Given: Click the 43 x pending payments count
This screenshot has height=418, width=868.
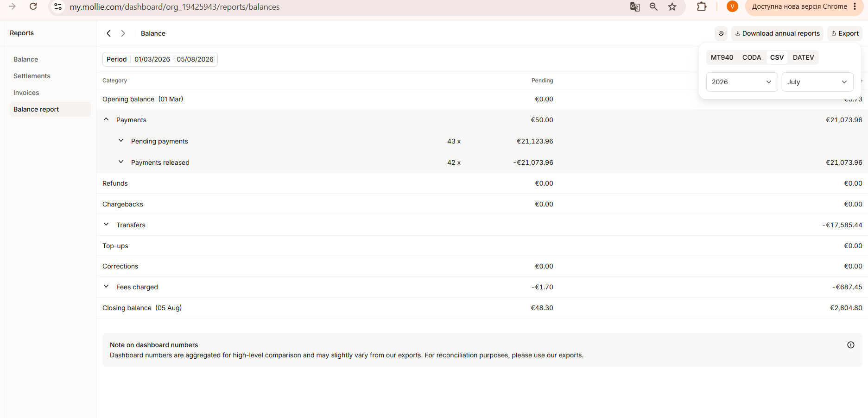Looking at the screenshot, I should click(x=454, y=141).
